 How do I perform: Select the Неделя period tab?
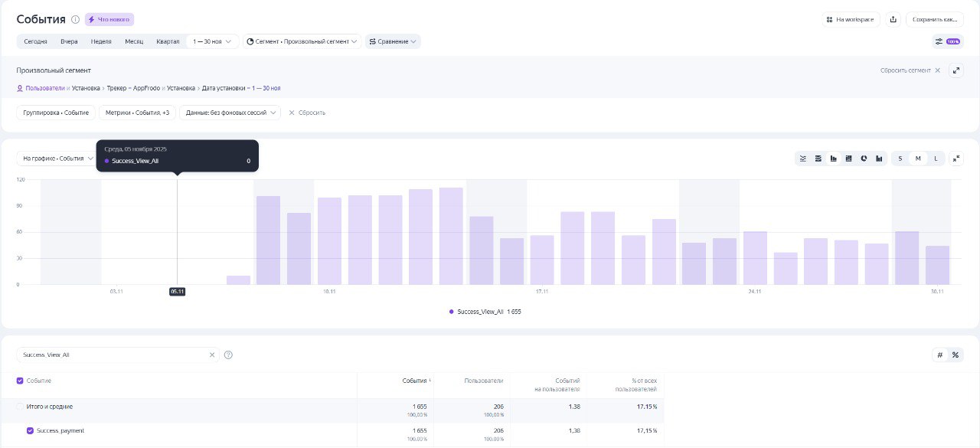tap(101, 41)
